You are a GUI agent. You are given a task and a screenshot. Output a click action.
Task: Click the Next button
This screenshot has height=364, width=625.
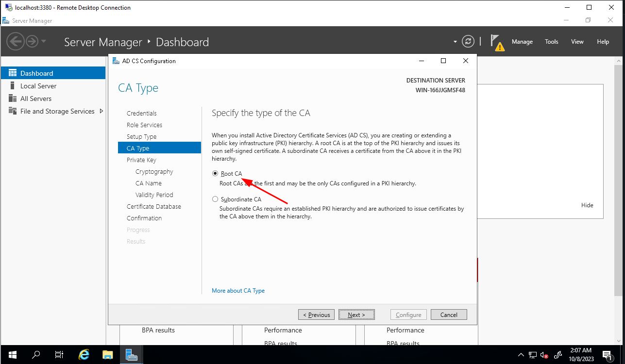tap(356, 314)
